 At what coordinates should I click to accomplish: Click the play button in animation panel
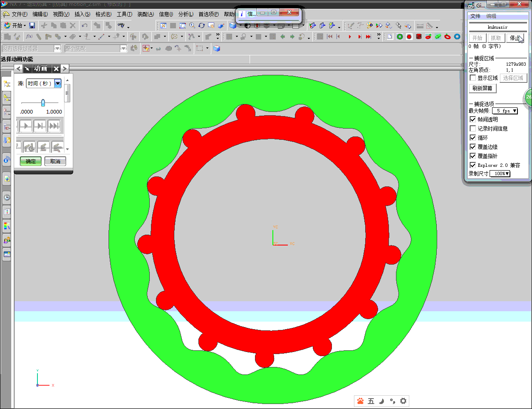pos(26,126)
